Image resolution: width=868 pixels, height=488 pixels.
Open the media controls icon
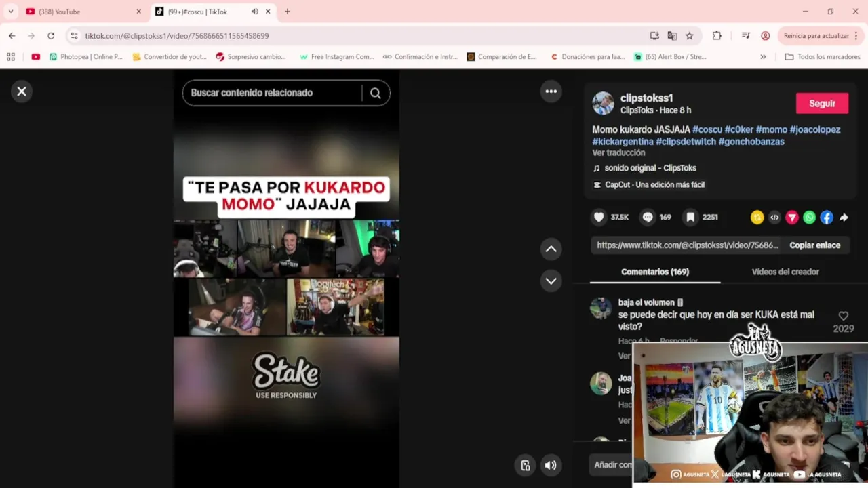tap(746, 36)
